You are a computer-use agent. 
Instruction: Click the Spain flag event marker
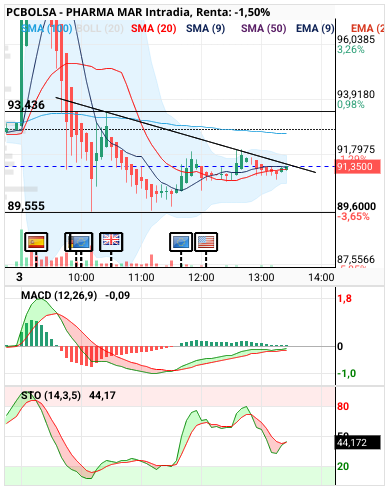pyautogui.click(x=36, y=242)
